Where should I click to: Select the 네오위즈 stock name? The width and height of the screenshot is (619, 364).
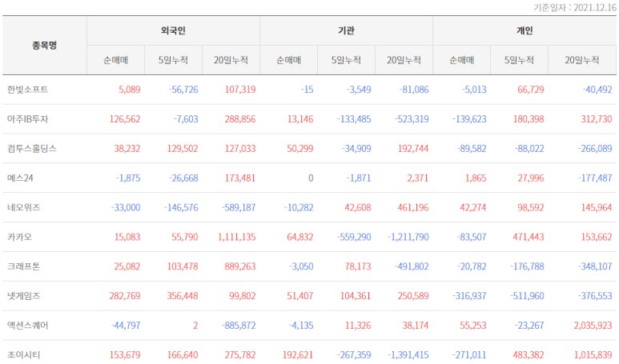pos(24,207)
